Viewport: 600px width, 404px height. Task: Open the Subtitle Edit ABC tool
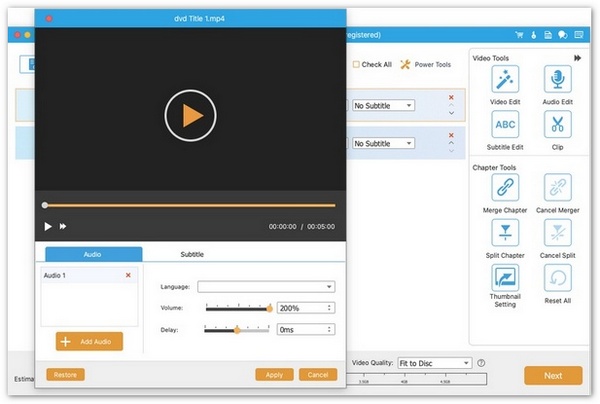tap(505, 124)
